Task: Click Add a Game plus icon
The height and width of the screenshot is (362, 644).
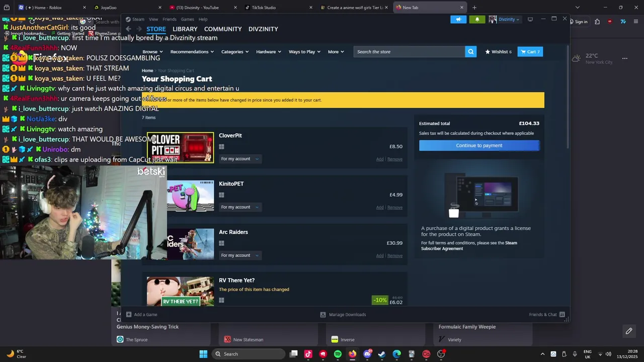Action: click(x=129, y=315)
